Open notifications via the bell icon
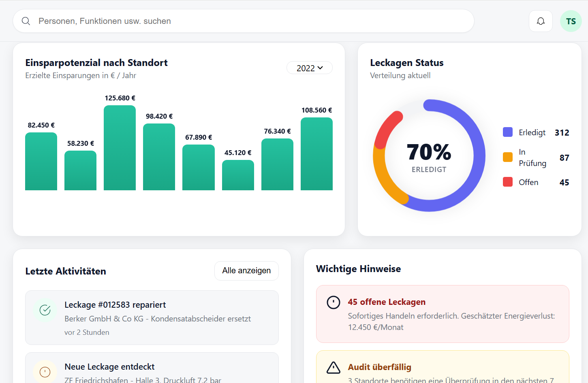The height and width of the screenshot is (383, 588). (541, 21)
